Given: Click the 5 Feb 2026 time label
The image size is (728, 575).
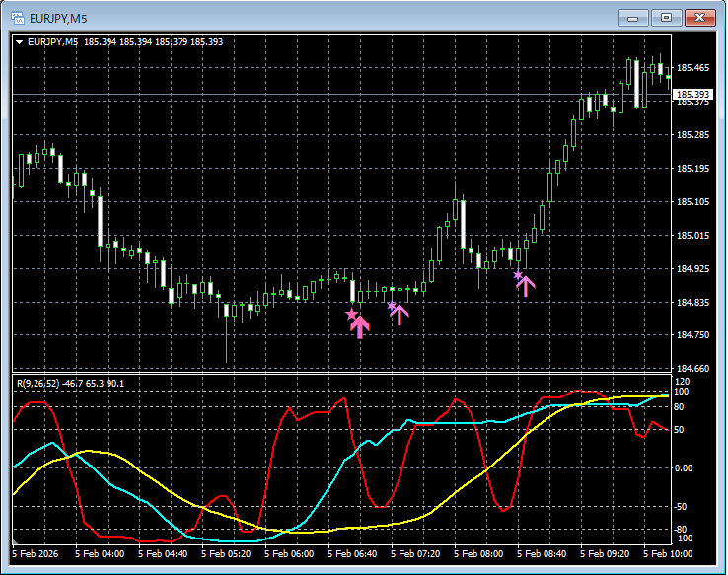Looking at the screenshot, I should click(36, 554).
